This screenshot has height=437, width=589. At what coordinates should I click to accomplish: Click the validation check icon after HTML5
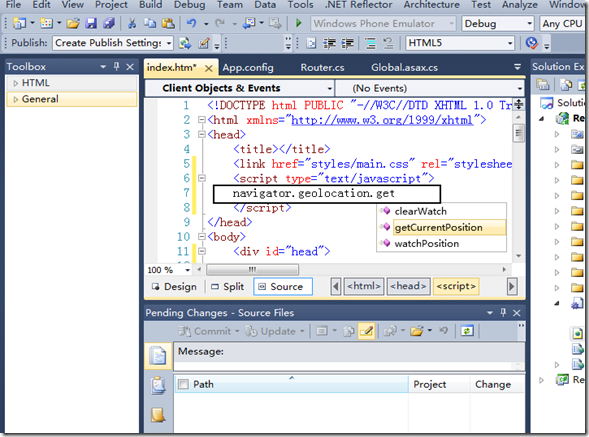pos(532,43)
